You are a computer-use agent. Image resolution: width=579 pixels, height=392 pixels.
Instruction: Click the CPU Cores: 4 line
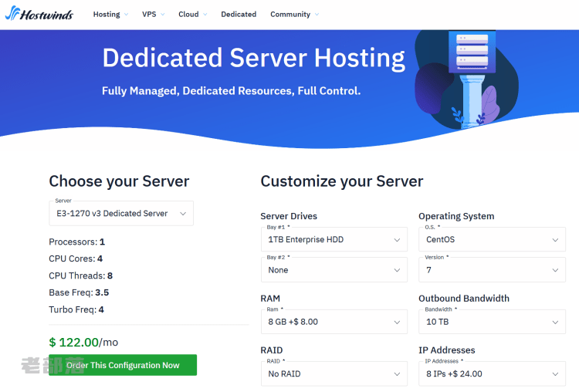[x=76, y=259]
